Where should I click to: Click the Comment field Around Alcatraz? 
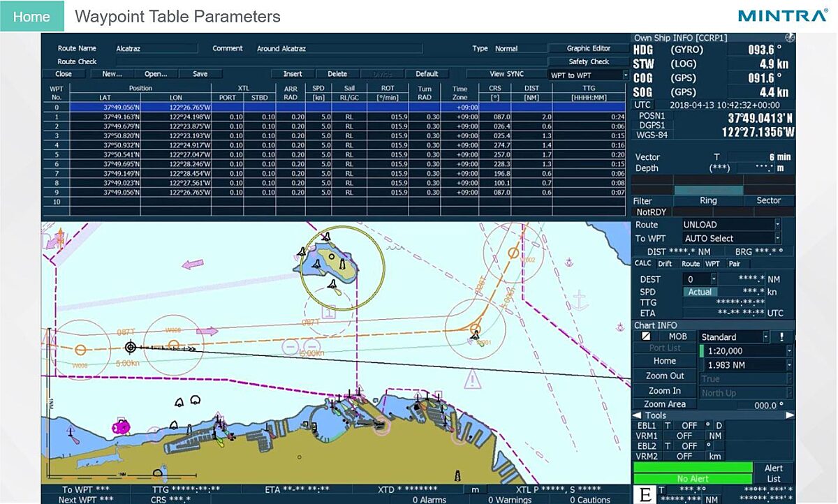click(x=339, y=48)
